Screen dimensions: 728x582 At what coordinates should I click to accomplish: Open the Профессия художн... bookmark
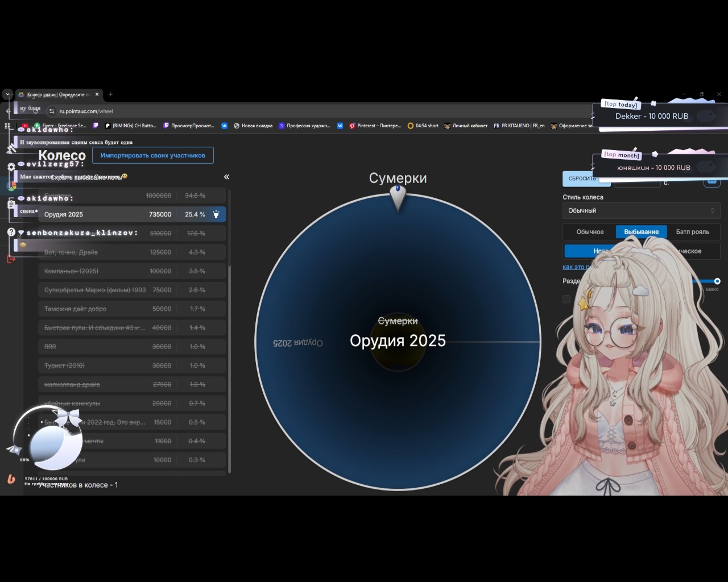305,126
